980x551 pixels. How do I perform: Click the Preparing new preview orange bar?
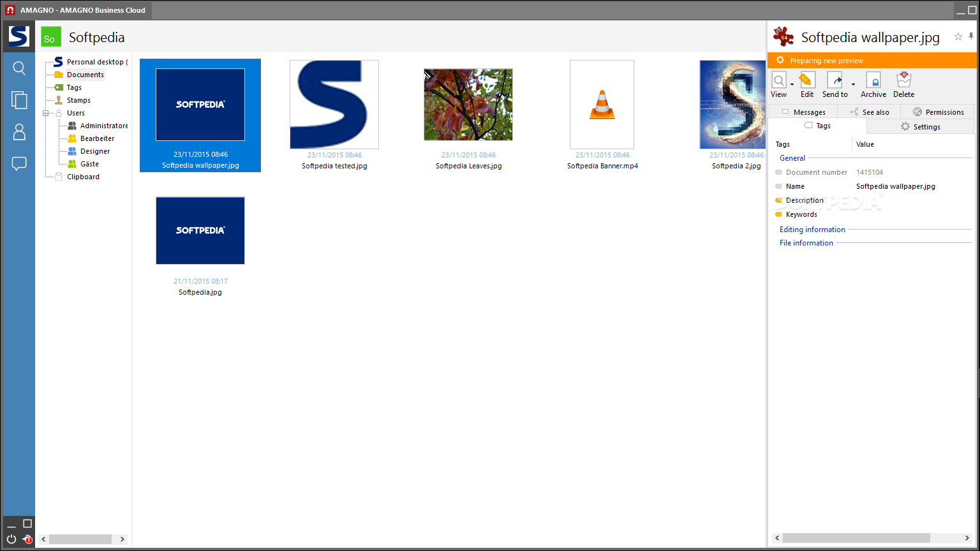coord(872,61)
